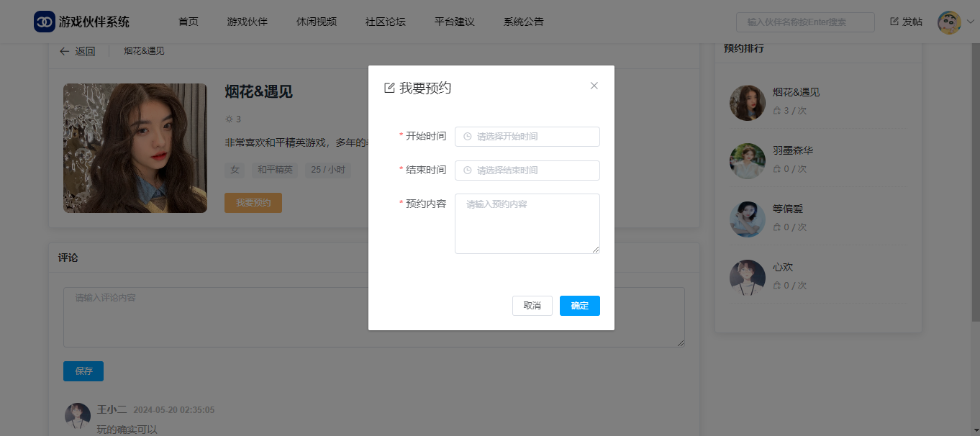Click the 预约排行 panel heading

[x=744, y=48]
